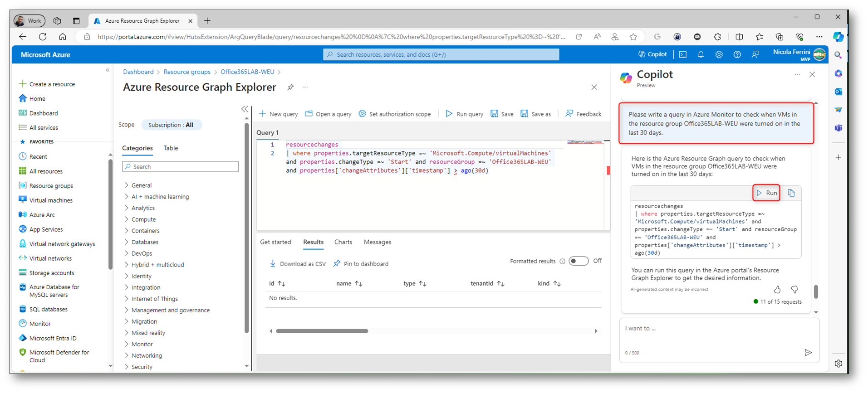The image size is (868, 393).
Task: Collapse the Azure left navigation menu
Action: (108, 70)
